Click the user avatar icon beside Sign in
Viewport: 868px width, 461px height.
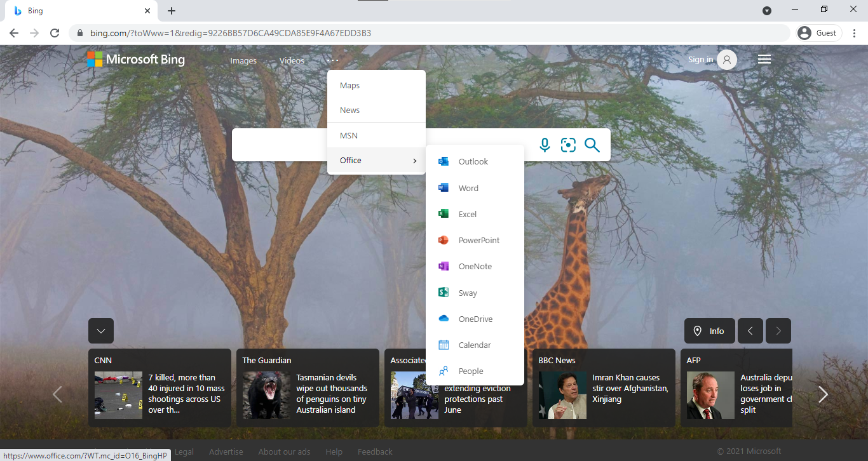(727, 60)
